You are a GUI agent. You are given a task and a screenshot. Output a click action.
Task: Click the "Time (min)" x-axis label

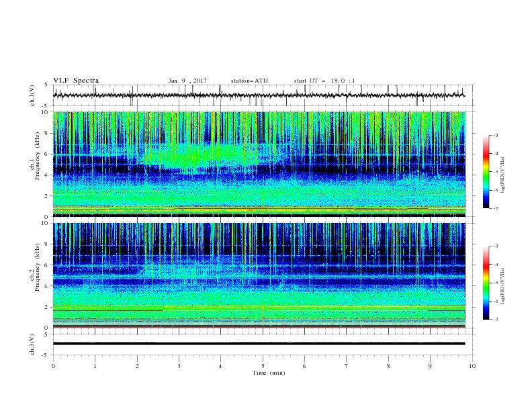click(269, 373)
